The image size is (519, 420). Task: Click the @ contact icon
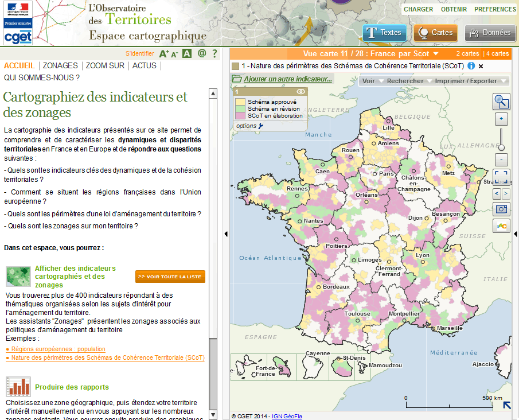(202, 53)
